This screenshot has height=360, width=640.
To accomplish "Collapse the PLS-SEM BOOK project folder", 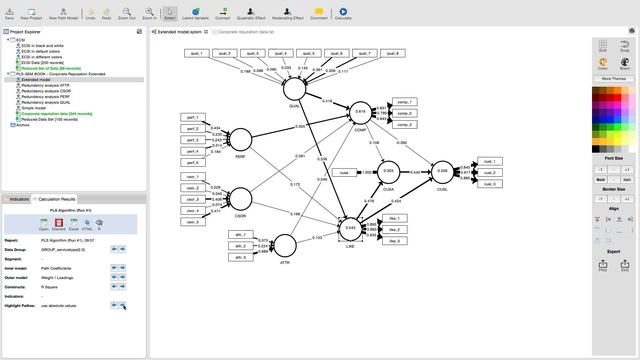I will tap(8, 74).
